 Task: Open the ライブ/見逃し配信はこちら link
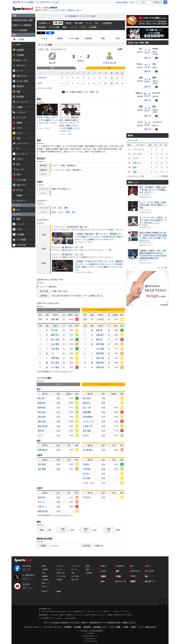coord(80,92)
